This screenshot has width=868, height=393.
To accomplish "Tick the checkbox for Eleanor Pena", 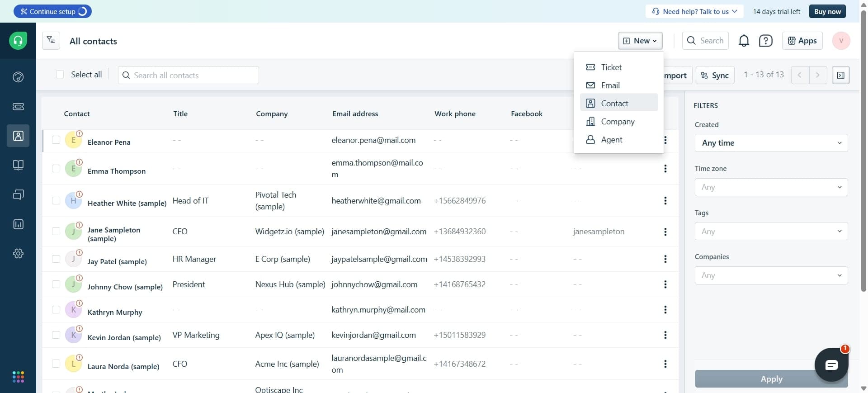I will coord(56,140).
